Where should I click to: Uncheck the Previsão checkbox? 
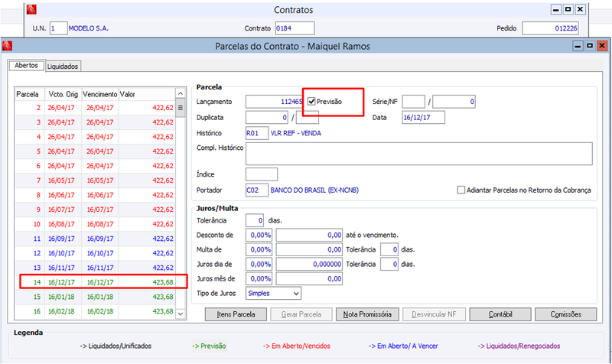click(311, 102)
